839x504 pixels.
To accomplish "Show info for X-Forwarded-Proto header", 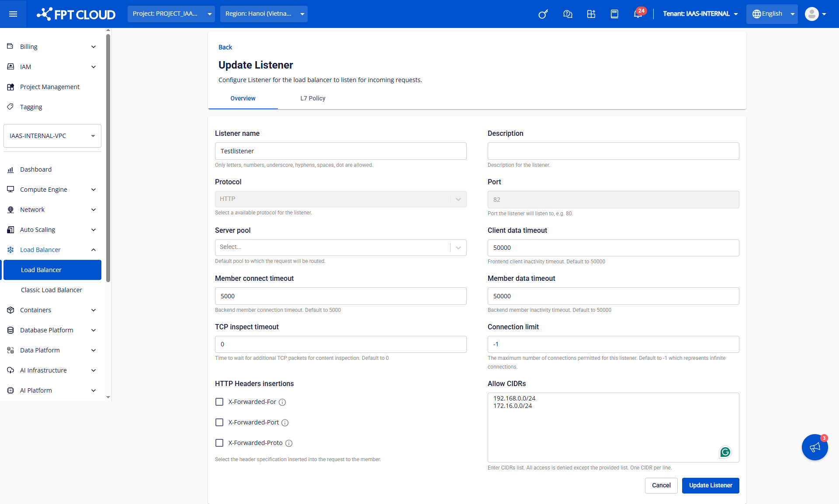I will (289, 443).
